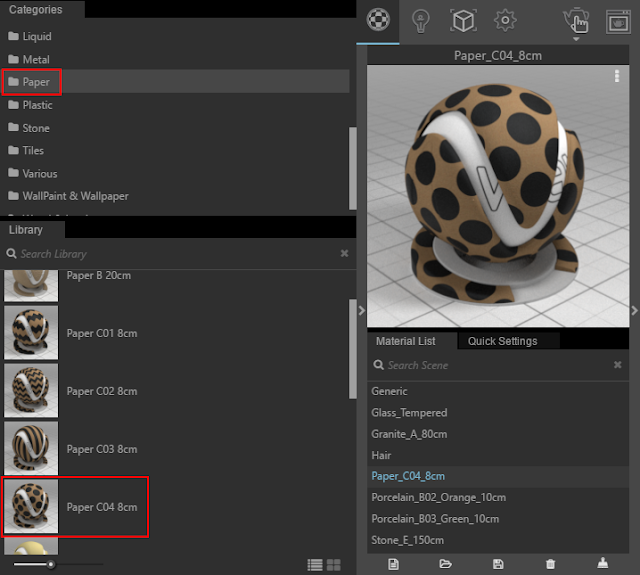The image size is (640, 575).
Task: Click the Categories panel header
Action: point(42,9)
